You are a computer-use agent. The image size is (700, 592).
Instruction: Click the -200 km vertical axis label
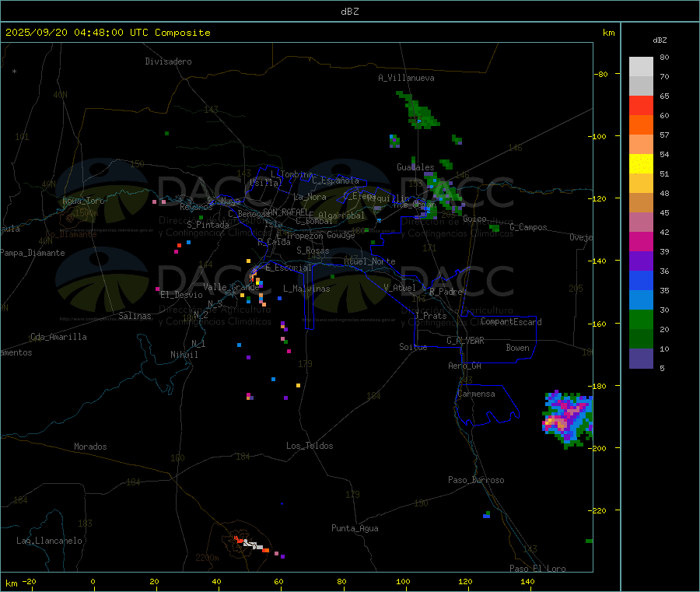[598, 448]
